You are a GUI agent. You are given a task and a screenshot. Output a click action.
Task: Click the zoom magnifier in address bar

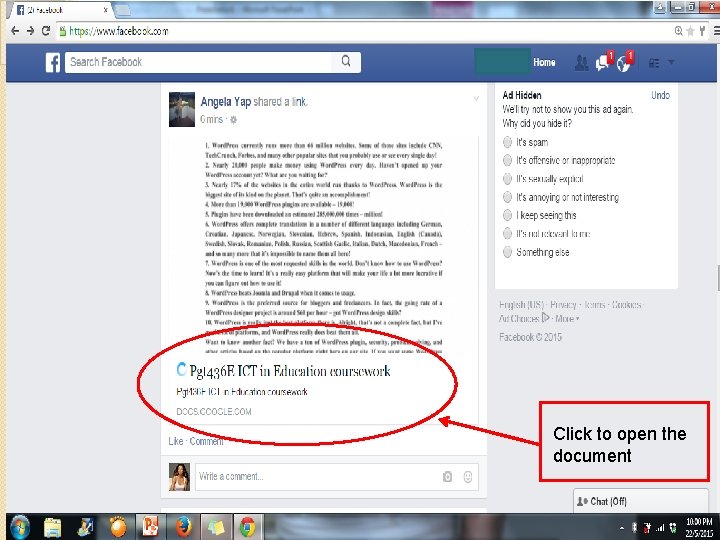(x=679, y=31)
